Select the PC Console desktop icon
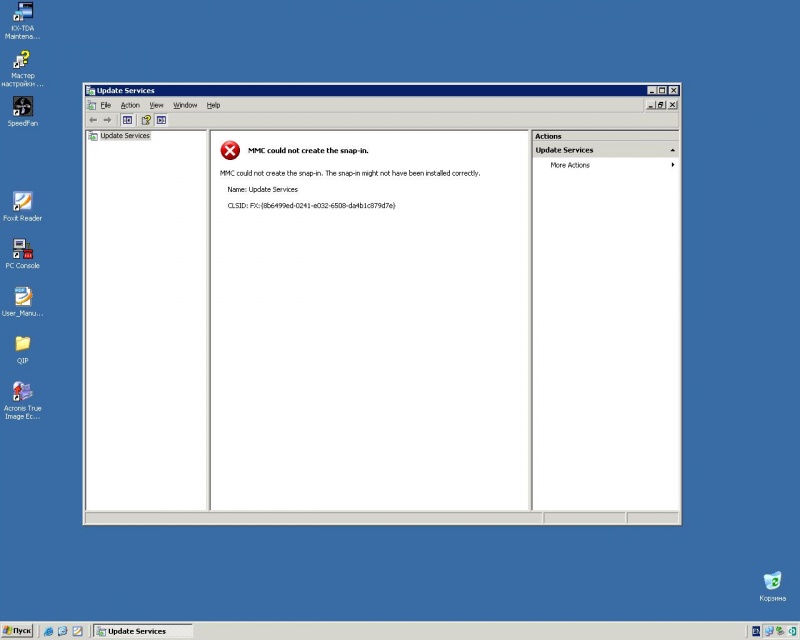Image resolution: width=800 pixels, height=640 pixels. pos(22,250)
